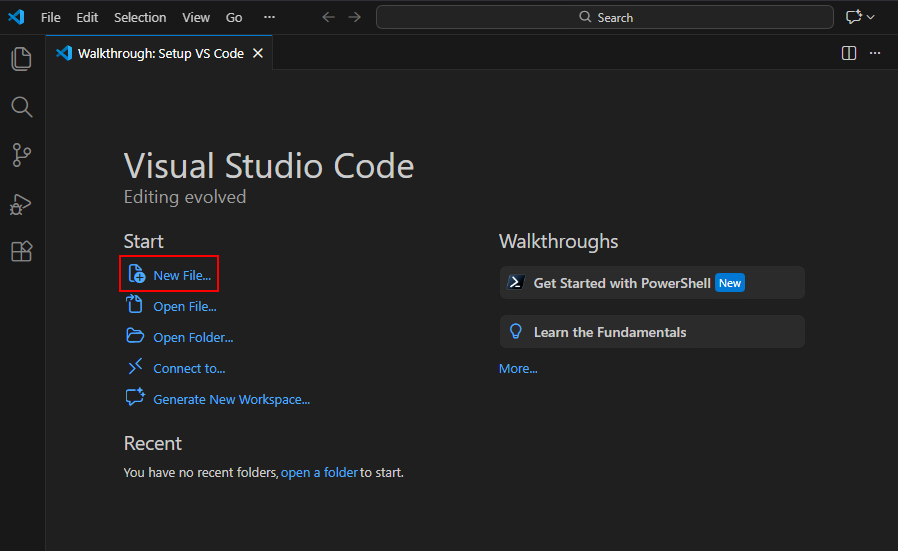The image size is (898, 551).
Task: Click the Copilot chat icon in title bar
Action: click(853, 17)
